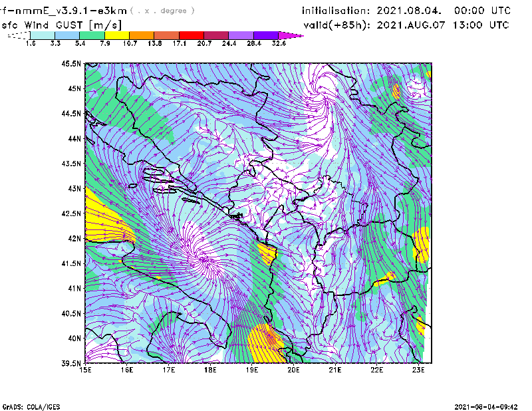Click the legend value 24.4
This screenshot has width=532, height=411.
point(229,43)
